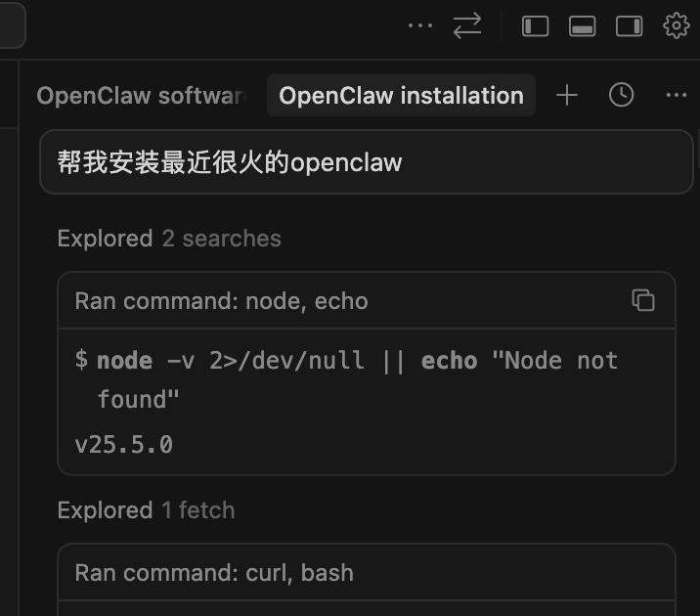Open the "Ran command: curl, bash" block
700x616 pixels.
pos(214,573)
